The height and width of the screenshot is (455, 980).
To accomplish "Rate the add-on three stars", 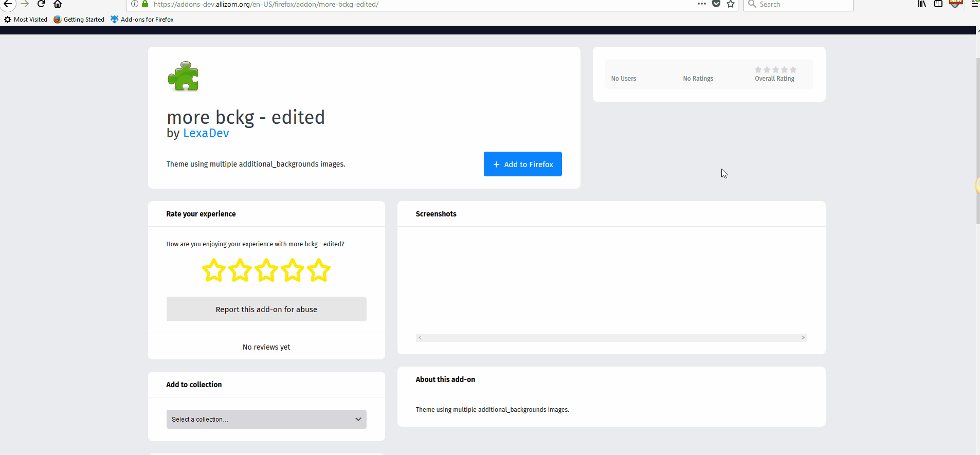I will click(x=266, y=270).
